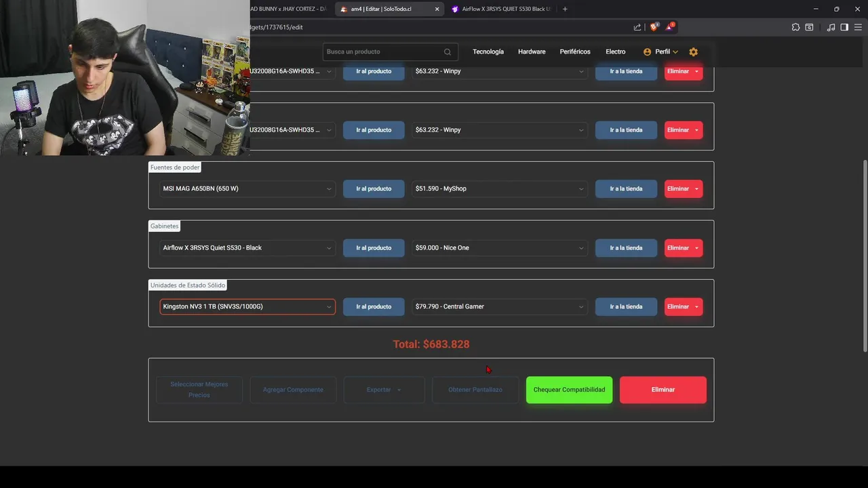Click 'Ir al producto' for MSI MAG A650BN
Image resolution: width=868 pixels, height=488 pixels.
click(x=374, y=189)
